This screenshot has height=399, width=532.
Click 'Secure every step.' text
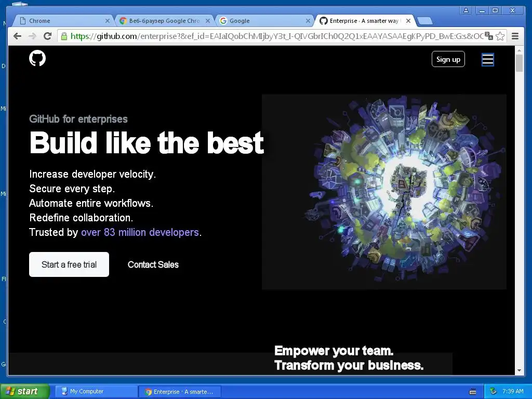72,189
